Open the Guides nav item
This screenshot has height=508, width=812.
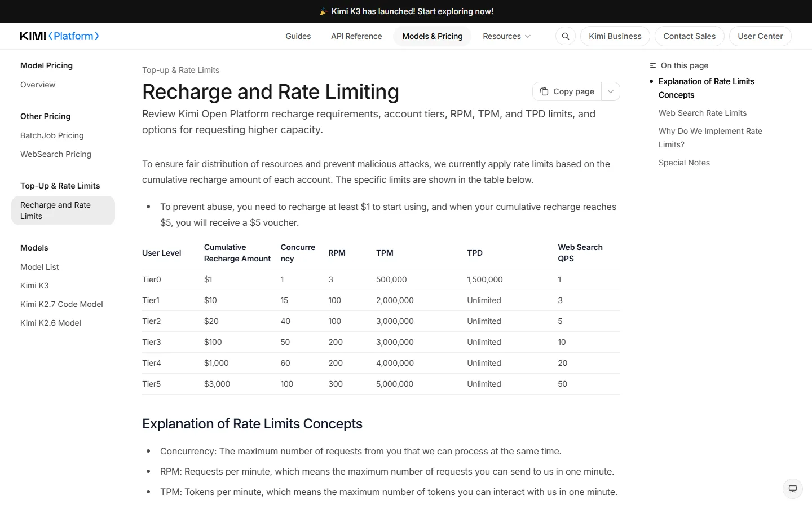point(298,36)
